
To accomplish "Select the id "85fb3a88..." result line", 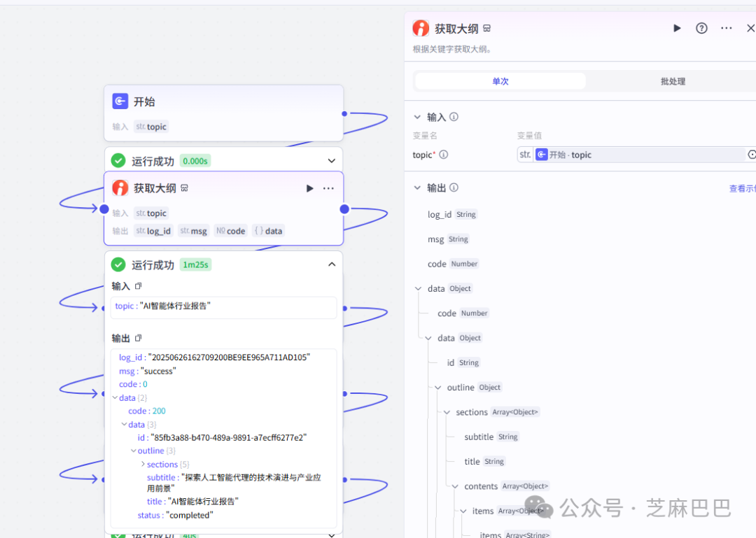I will pyautogui.click(x=223, y=438).
